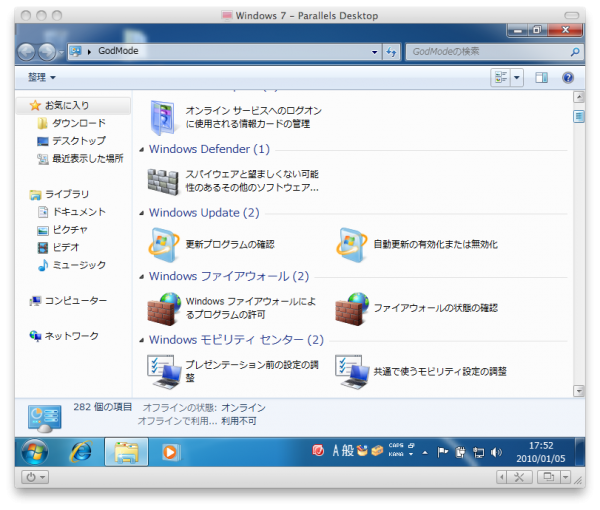Click Action Center flag tray icon
Screen dimensions: 600x510
coord(443,452)
